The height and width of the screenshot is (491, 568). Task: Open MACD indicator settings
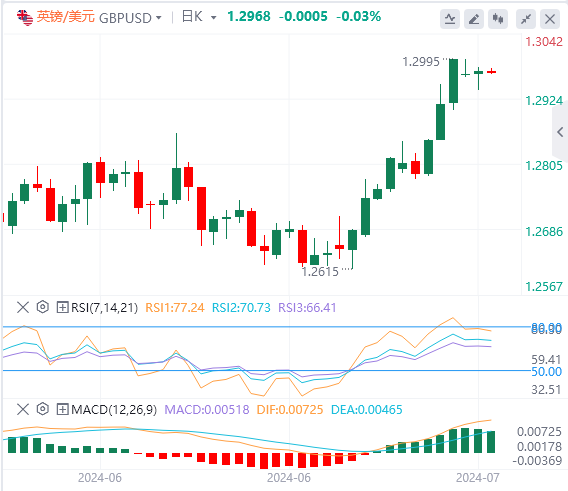(x=43, y=409)
